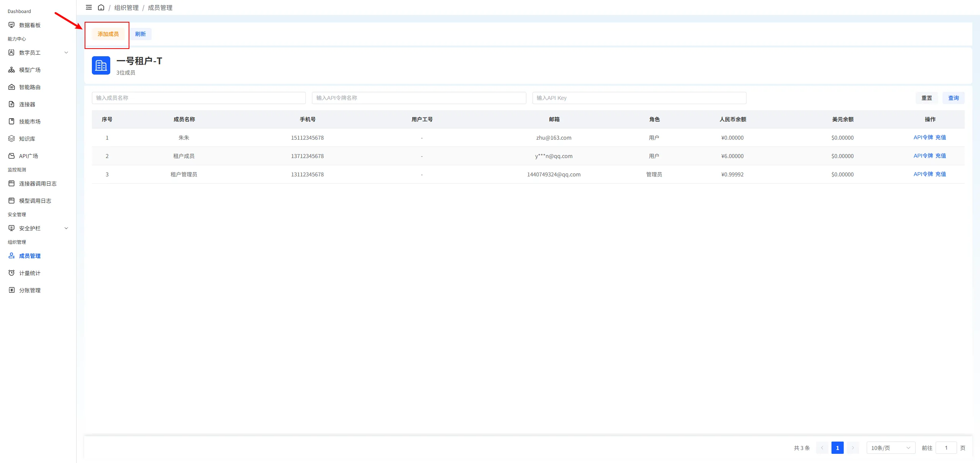
Task: Open 模型广场 via its sidebar icon
Action: tap(11, 70)
